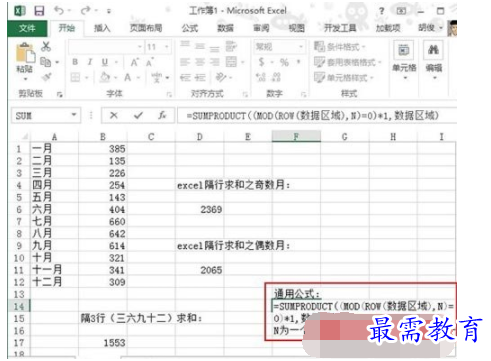The image size is (491, 361).
Task: Switch to the 公式 Formulas tab
Action: pos(190,28)
